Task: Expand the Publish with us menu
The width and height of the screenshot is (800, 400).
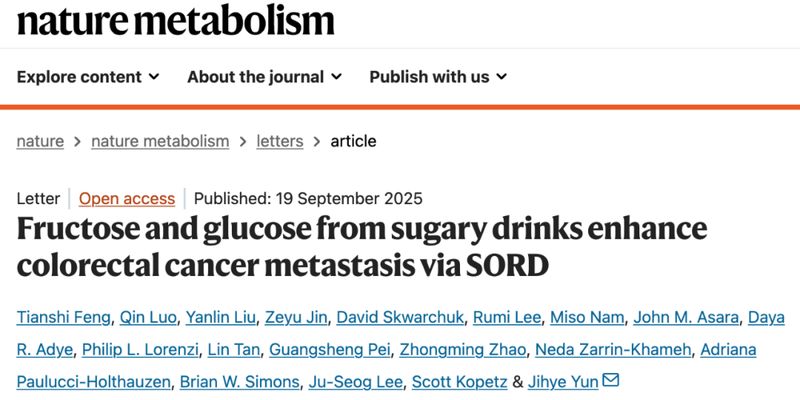Action: point(438,77)
